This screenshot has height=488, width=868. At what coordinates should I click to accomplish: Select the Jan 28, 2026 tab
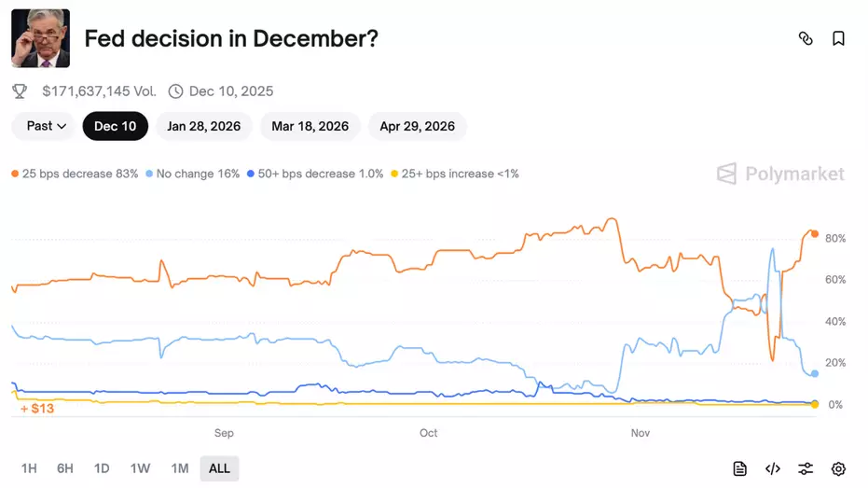coord(203,126)
